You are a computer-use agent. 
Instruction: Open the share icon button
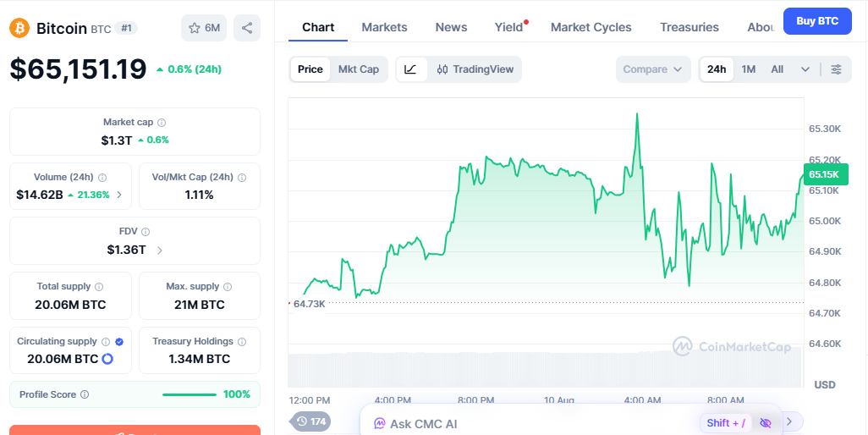[x=247, y=28]
